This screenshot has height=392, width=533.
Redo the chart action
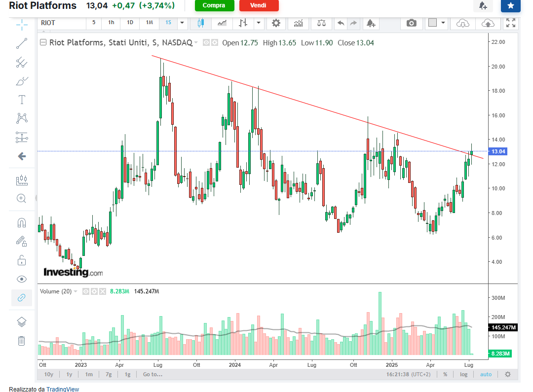tap(353, 23)
